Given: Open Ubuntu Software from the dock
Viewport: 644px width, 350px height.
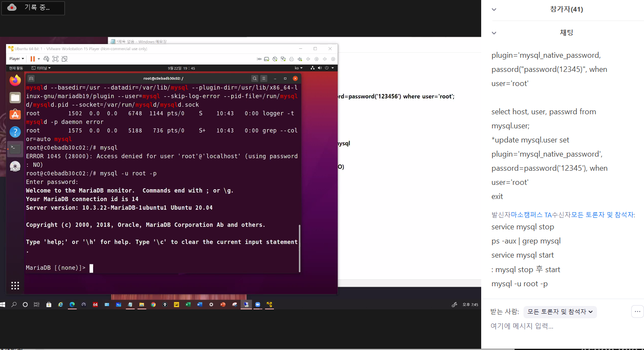Looking at the screenshot, I should (15, 115).
